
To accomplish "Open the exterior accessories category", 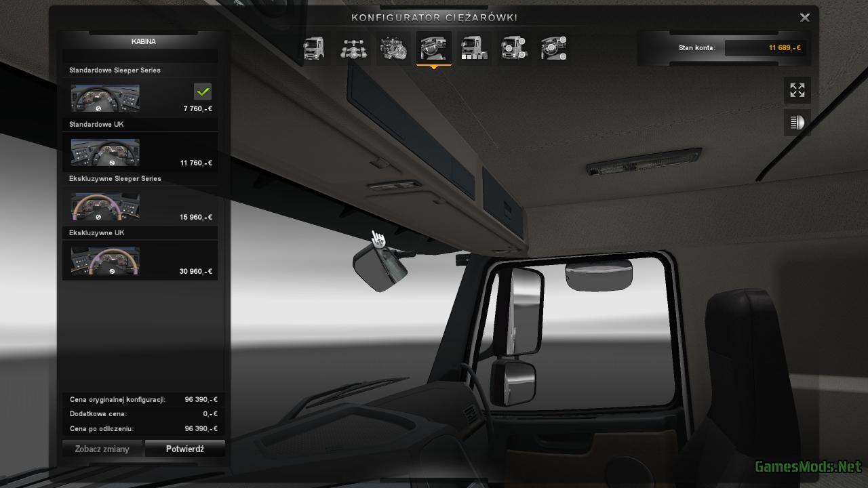I will [x=514, y=49].
